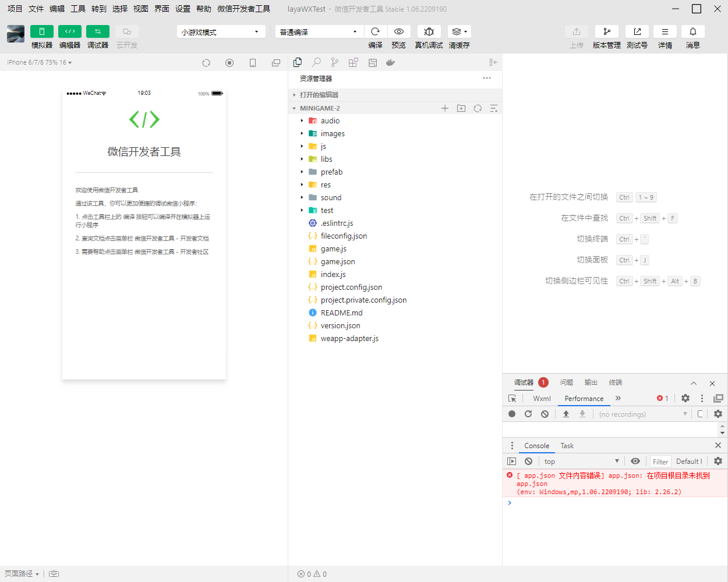Select the Performance devtools tab
The height and width of the screenshot is (582, 728).
coord(584,399)
